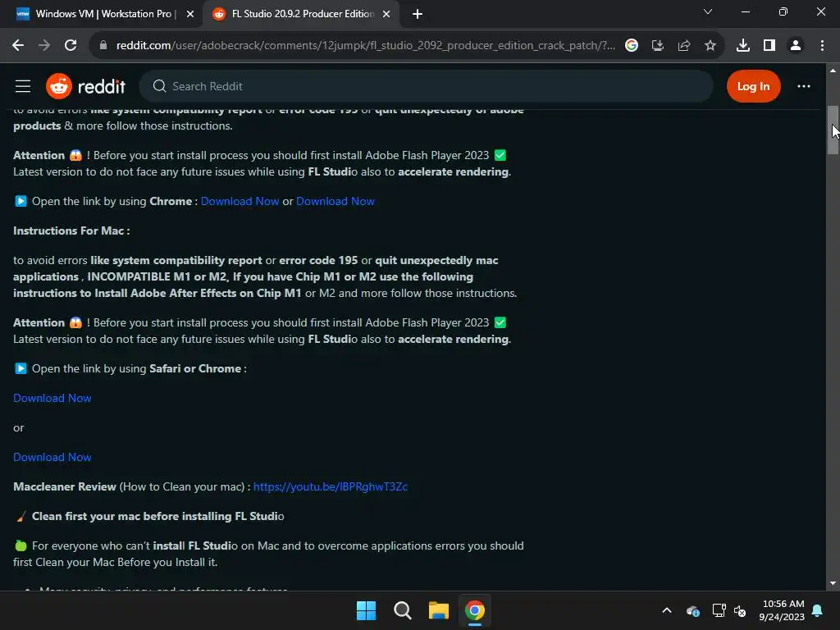Click the install app icon in address bar
Screen dimensions: 840x630
coord(658,46)
